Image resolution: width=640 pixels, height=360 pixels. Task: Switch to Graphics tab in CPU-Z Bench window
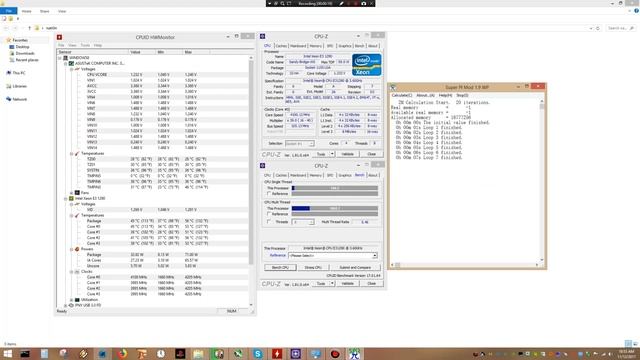pyautogui.click(x=344, y=175)
